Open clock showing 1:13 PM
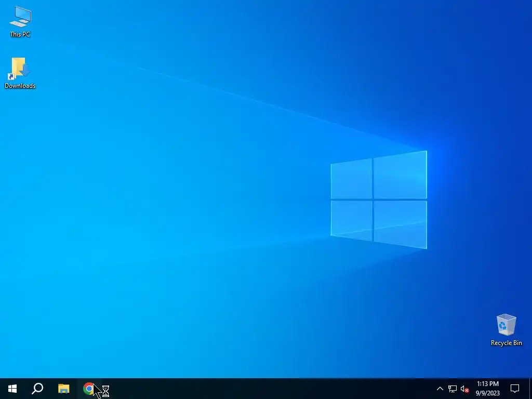 coord(487,389)
